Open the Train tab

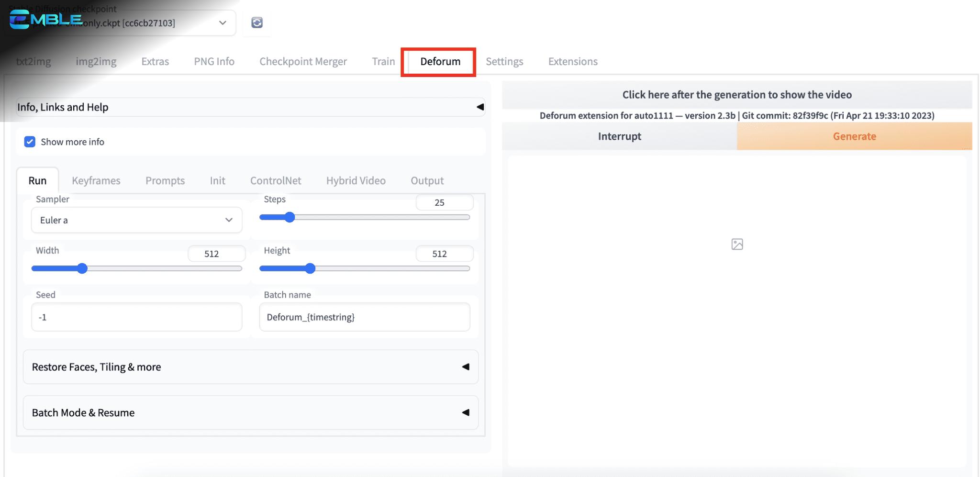(383, 61)
